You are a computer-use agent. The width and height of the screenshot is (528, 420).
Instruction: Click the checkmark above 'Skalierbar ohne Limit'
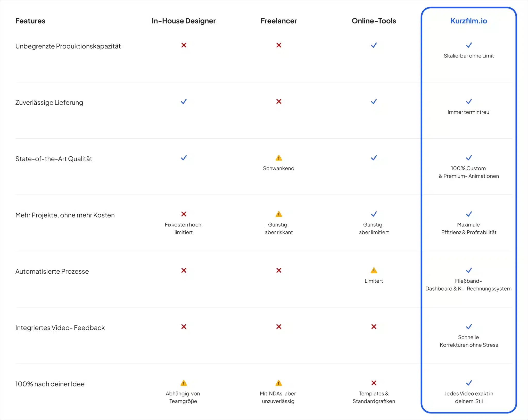469,45
